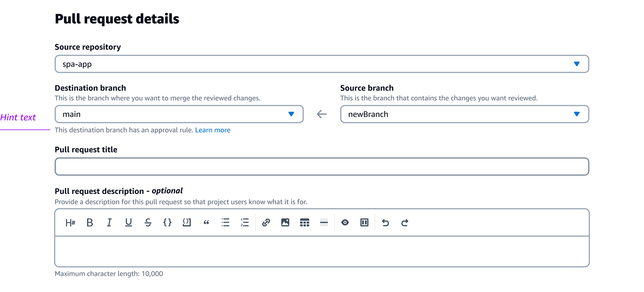Viewport: 644px width, 292px height.
Task: Insert code block icon
Action: click(x=187, y=222)
